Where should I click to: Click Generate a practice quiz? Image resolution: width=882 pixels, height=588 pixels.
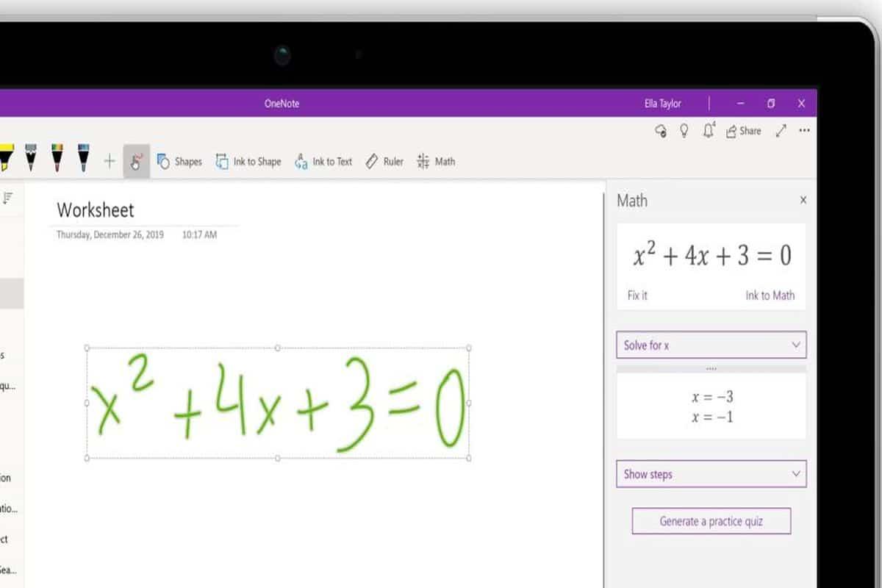coord(711,521)
